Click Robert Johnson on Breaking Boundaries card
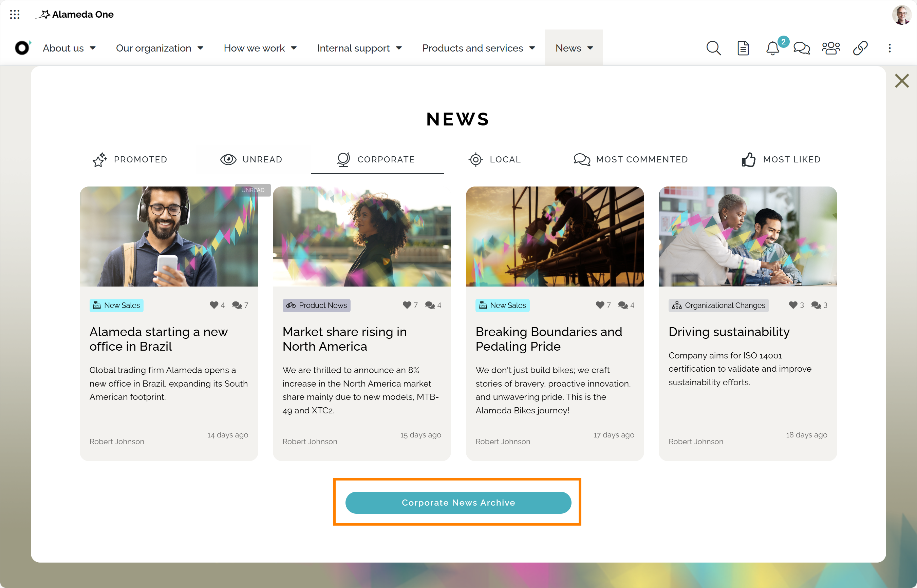The height and width of the screenshot is (588, 917). coord(502,442)
